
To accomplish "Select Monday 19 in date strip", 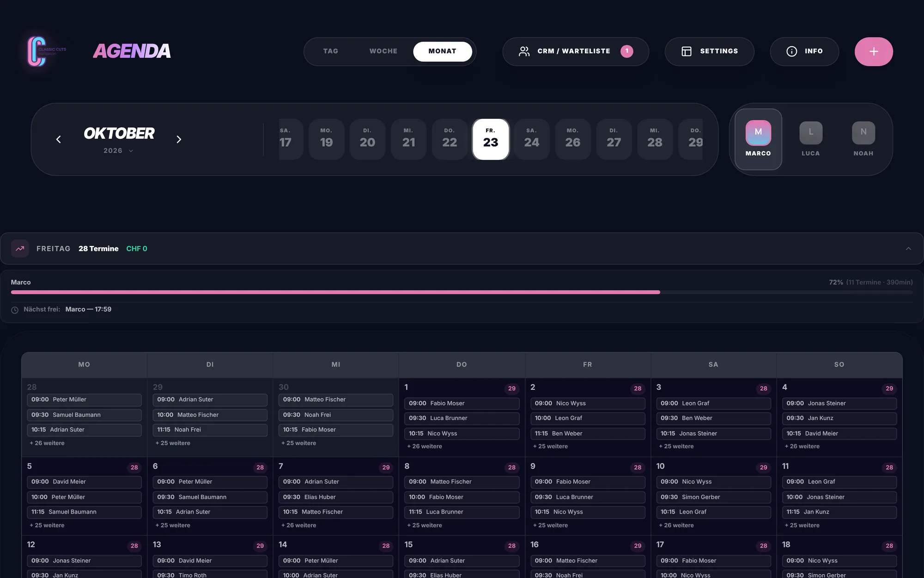I will (326, 139).
